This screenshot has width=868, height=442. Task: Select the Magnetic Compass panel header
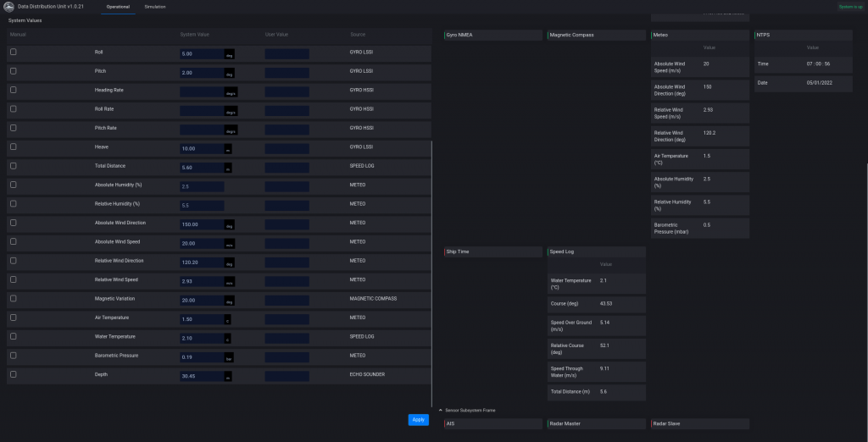pos(597,35)
